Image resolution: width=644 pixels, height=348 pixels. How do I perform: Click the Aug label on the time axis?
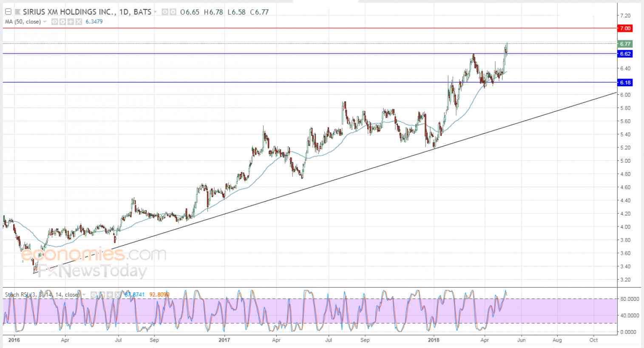click(557, 340)
